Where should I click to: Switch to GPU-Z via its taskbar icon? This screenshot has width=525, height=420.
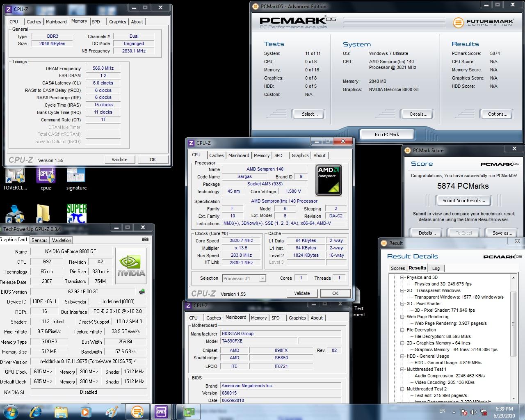[189, 411]
